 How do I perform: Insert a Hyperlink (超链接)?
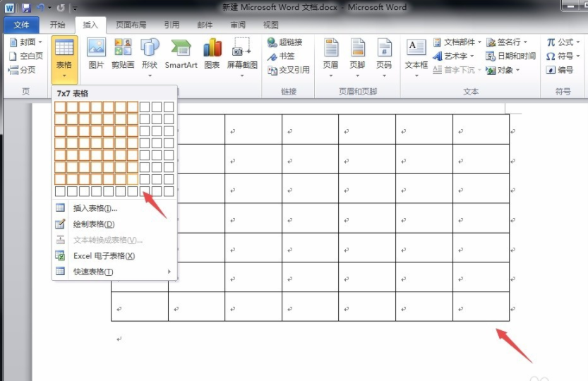click(285, 42)
